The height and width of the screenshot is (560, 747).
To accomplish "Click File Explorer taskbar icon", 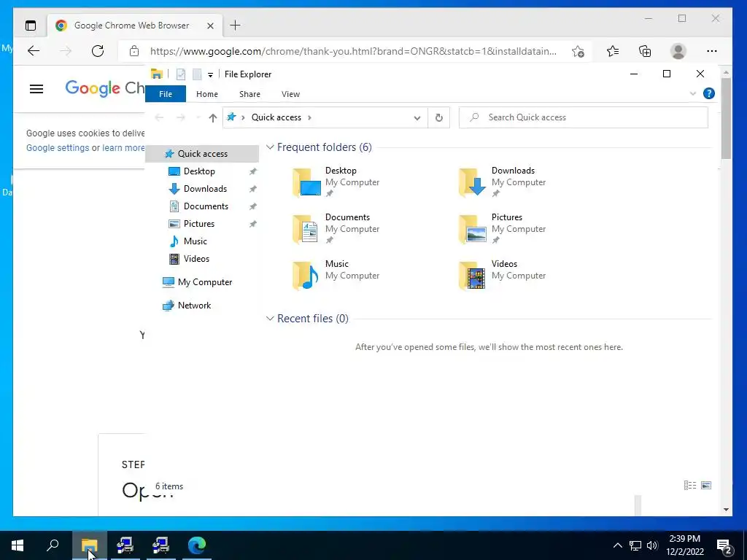I will pos(89,545).
